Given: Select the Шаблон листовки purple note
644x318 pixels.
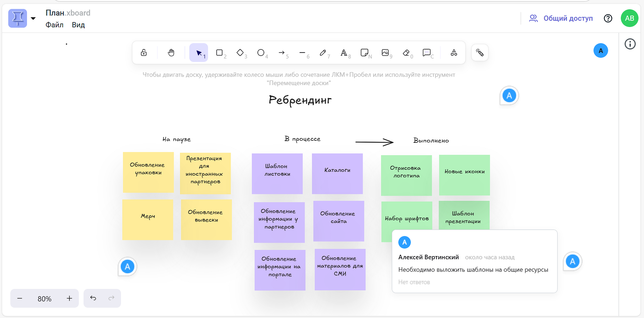Looking at the screenshot, I should coord(277,174).
